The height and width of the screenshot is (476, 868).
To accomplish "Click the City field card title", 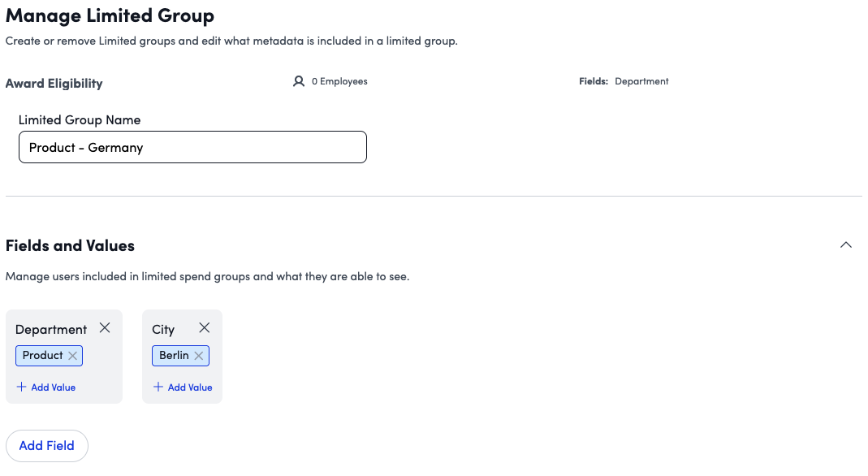I will (163, 329).
